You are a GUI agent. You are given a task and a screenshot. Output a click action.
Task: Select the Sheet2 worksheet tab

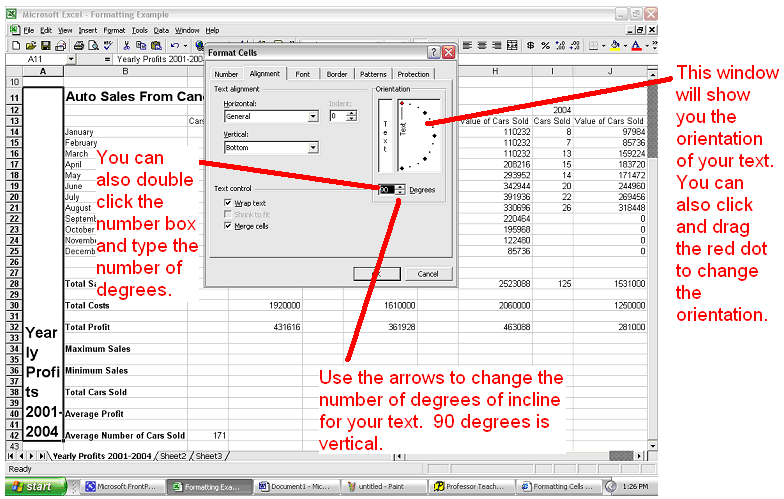tap(173, 456)
